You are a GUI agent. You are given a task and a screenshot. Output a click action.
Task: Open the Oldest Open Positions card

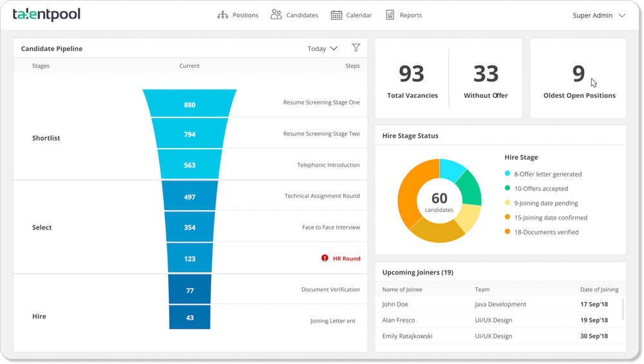[578, 79]
